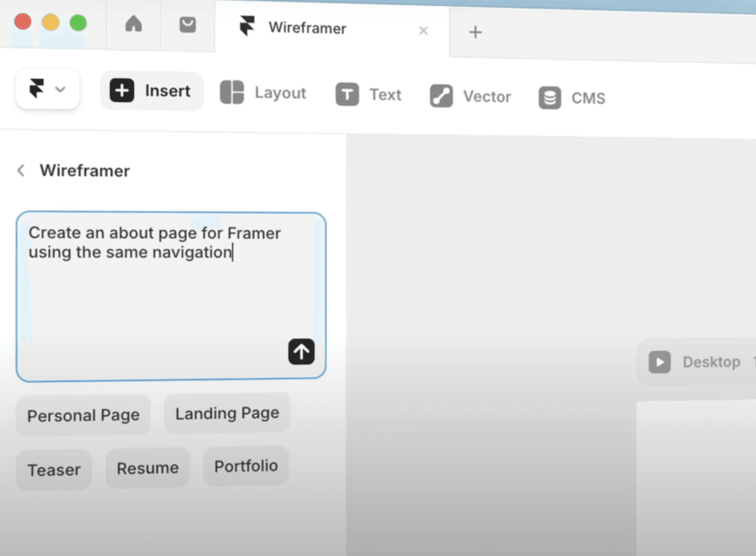Viewport: 756px width, 556px height.
Task: Play the Desktop breakpoint preview
Action: click(660, 362)
